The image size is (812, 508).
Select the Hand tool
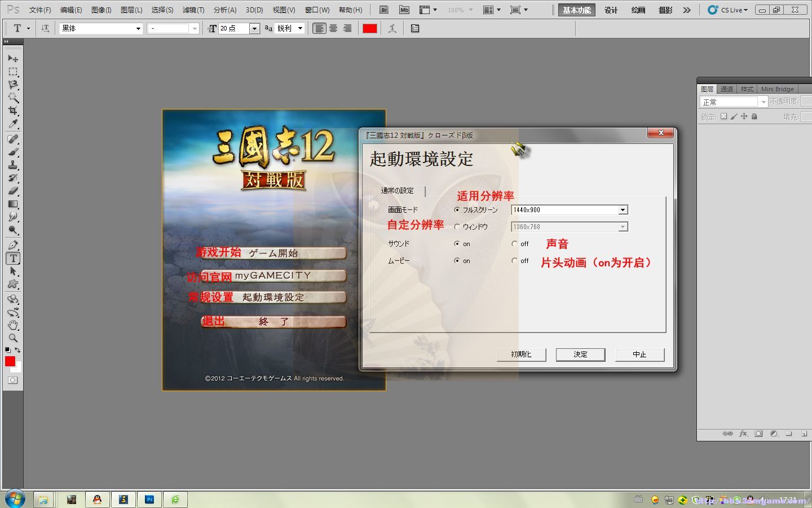[13, 325]
